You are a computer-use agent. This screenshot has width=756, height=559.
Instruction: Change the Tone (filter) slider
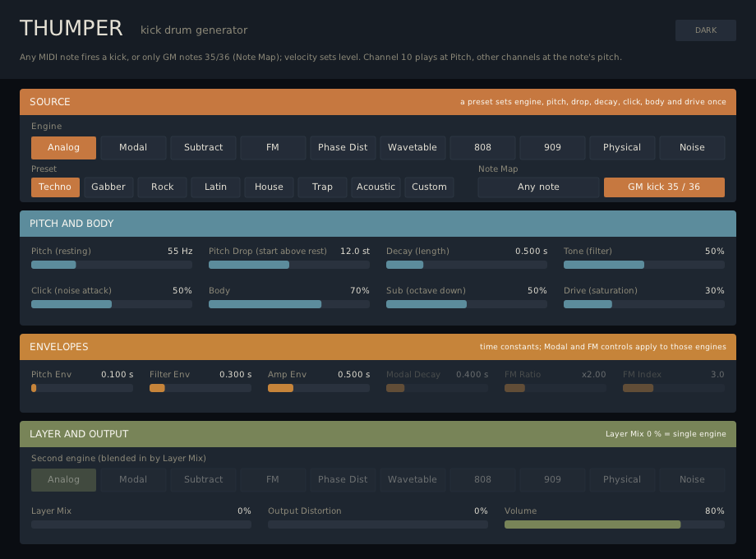[644, 265]
